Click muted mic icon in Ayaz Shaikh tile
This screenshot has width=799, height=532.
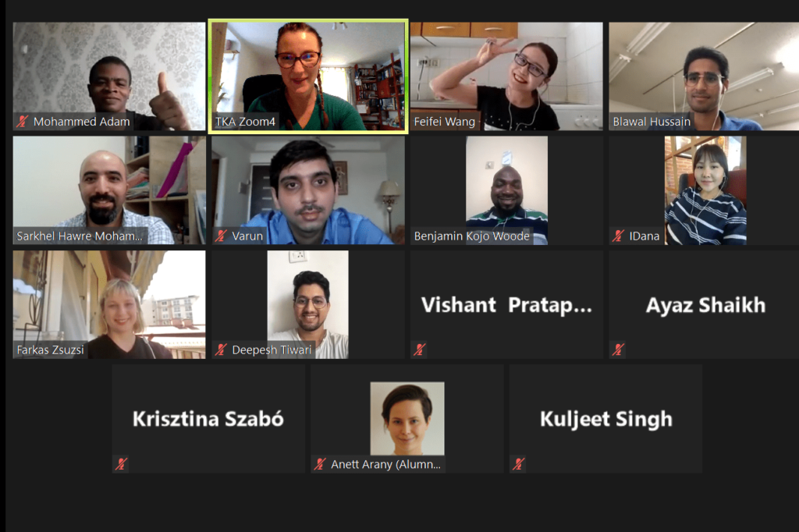[618, 349]
